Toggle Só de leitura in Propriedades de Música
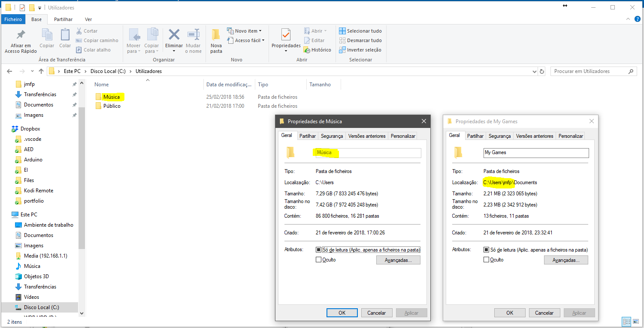The width and height of the screenshot is (644, 328). coord(318,250)
